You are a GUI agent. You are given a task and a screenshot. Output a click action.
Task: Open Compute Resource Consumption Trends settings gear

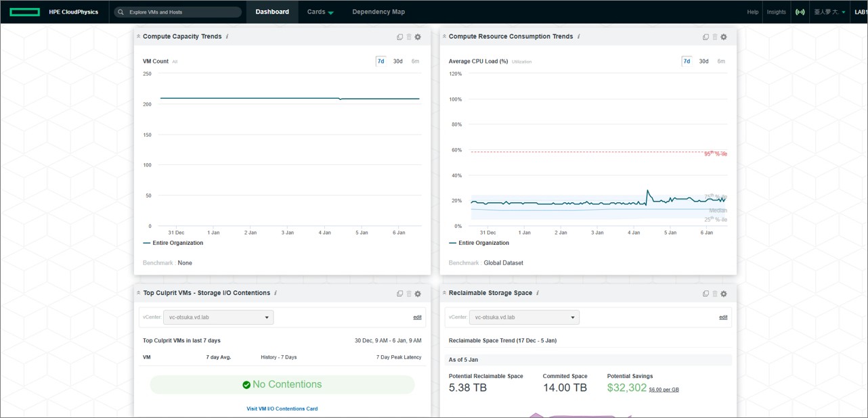pos(724,37)
